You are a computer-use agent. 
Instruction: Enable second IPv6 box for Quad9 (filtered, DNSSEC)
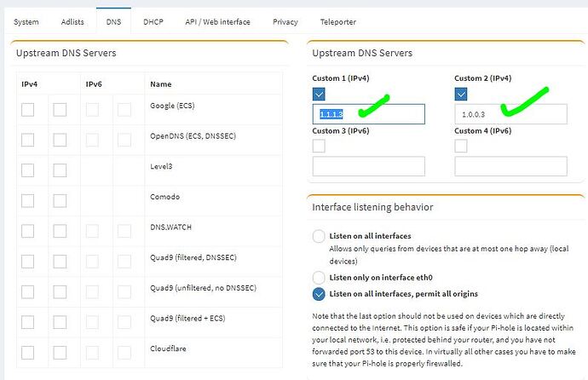coord(124,262)
